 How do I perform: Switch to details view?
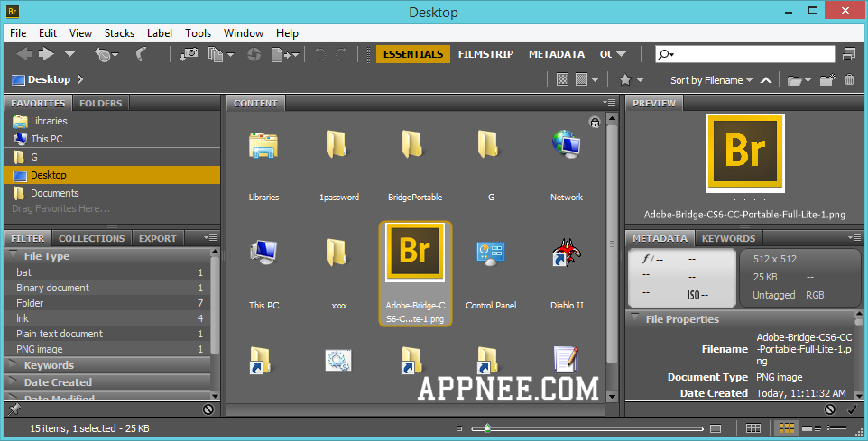pyautogui.click(x=811, y=428)
